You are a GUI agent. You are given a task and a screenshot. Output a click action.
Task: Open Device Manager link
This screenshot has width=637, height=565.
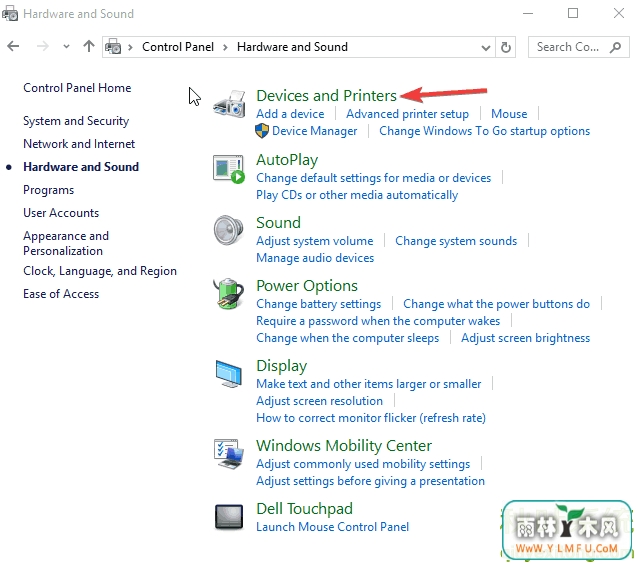point(314,131)
